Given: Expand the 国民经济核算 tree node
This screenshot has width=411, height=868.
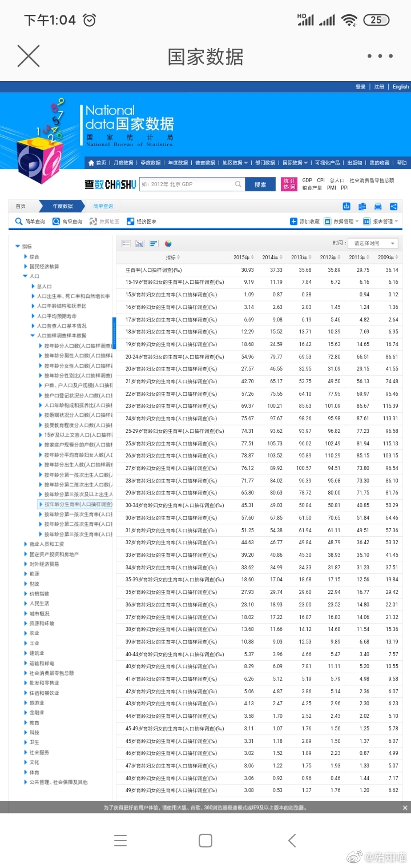Looking at the screenshot, I should pyautogui.click(x=25, y=267).
